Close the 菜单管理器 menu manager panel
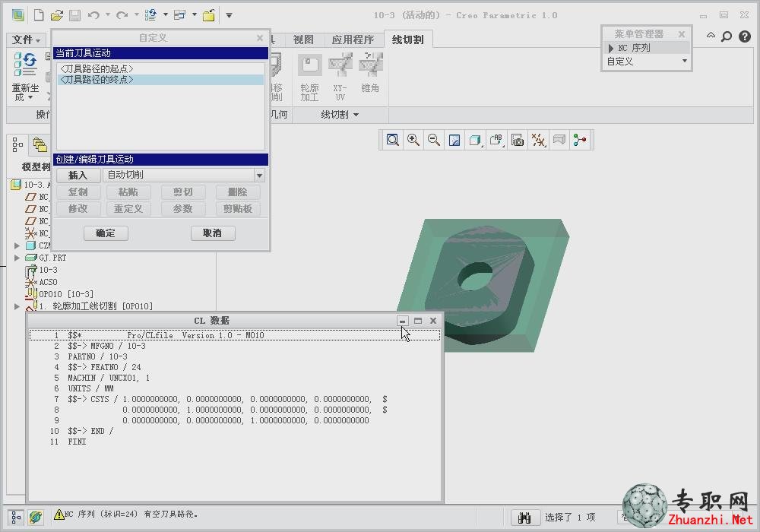 click(x=682, y=34)
